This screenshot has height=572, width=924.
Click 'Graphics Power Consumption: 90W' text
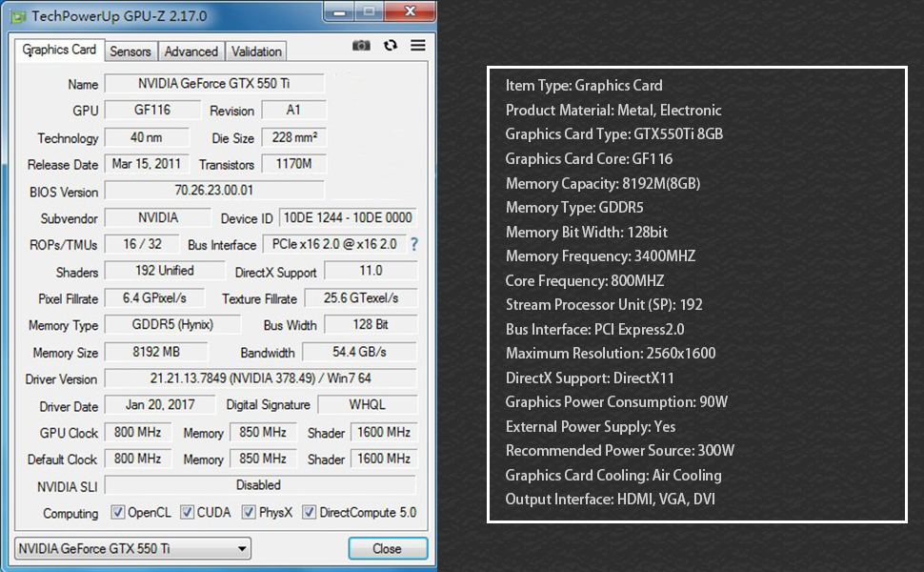pyautogui.click(x=616, y=402)
